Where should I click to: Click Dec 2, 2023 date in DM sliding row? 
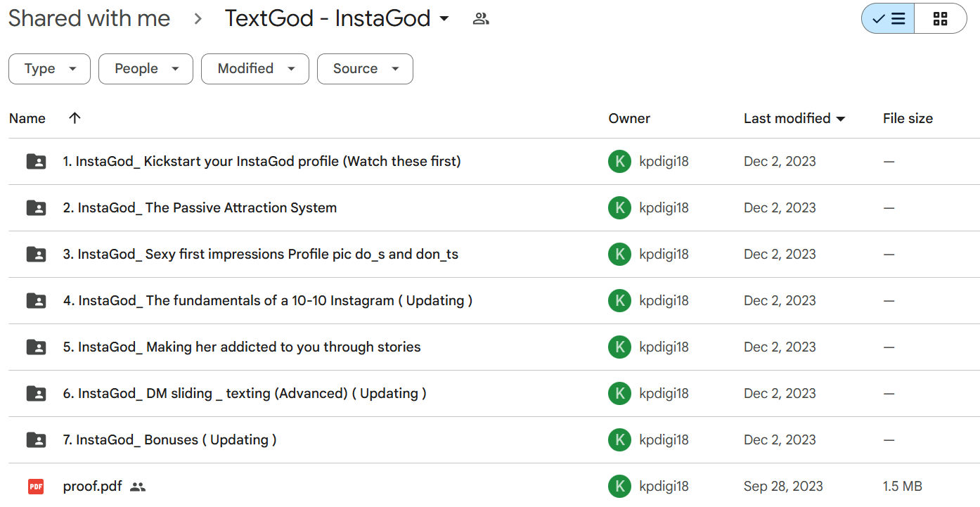tap(780, 393)
